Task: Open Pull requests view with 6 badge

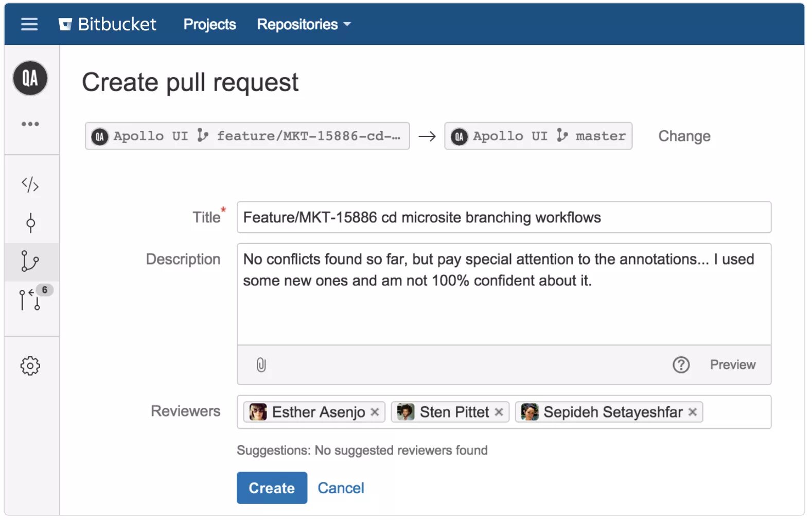Action: (30, 299)
